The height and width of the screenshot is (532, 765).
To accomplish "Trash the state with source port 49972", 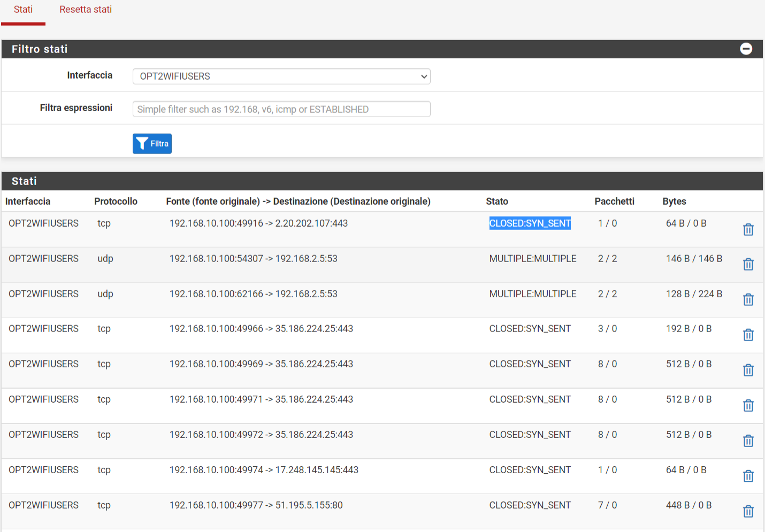I will (x=748, y=441).
